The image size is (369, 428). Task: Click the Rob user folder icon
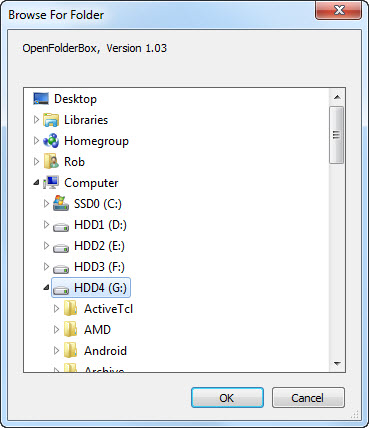click(51, 162)
